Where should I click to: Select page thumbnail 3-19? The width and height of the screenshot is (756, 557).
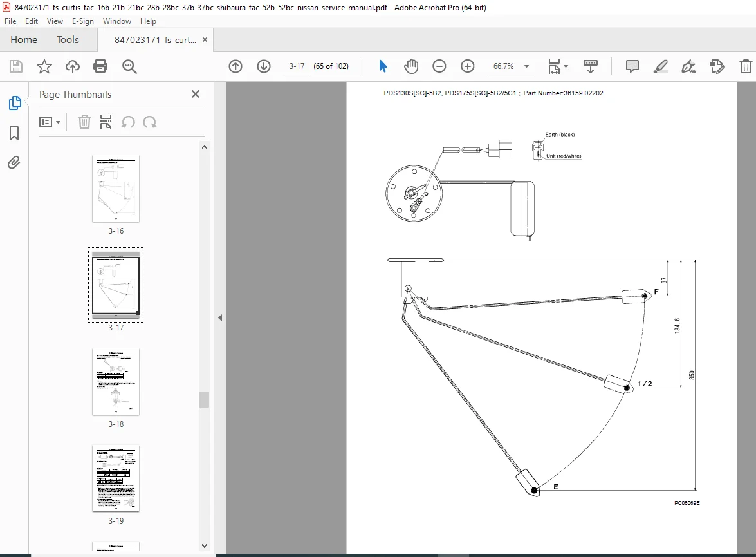click(x=116, y=478)
